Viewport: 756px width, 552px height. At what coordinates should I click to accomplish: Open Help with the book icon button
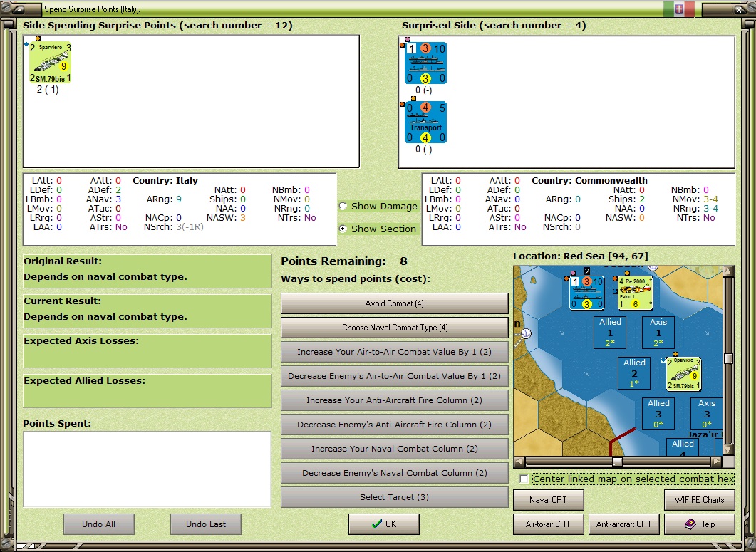pos(700,524)
